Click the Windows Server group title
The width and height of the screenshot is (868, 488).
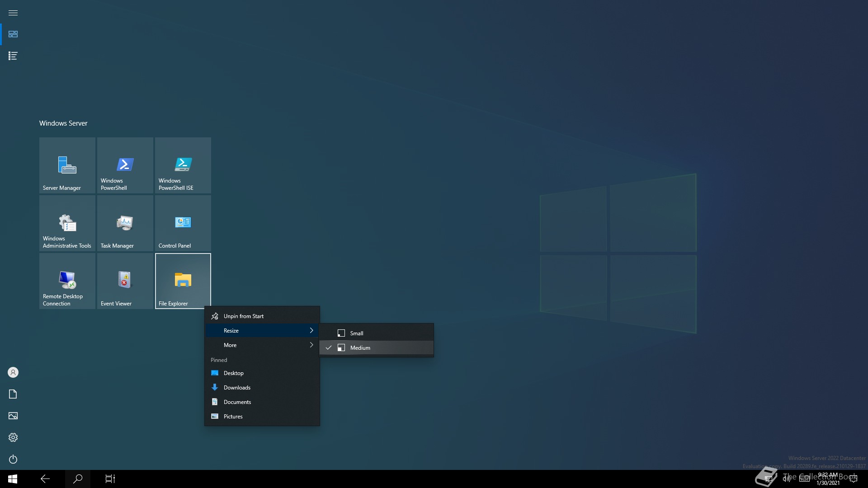point(63,123)
